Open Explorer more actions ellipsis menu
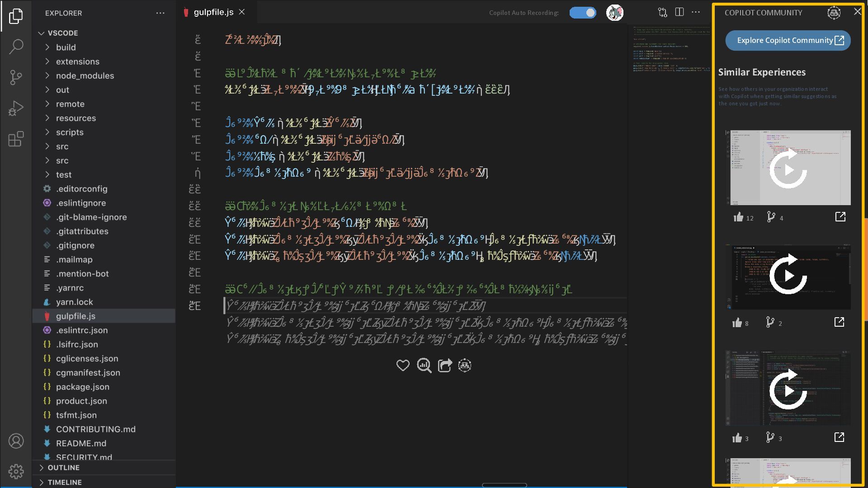The width and height of the screenshot is (868, 488). point(160,13)
